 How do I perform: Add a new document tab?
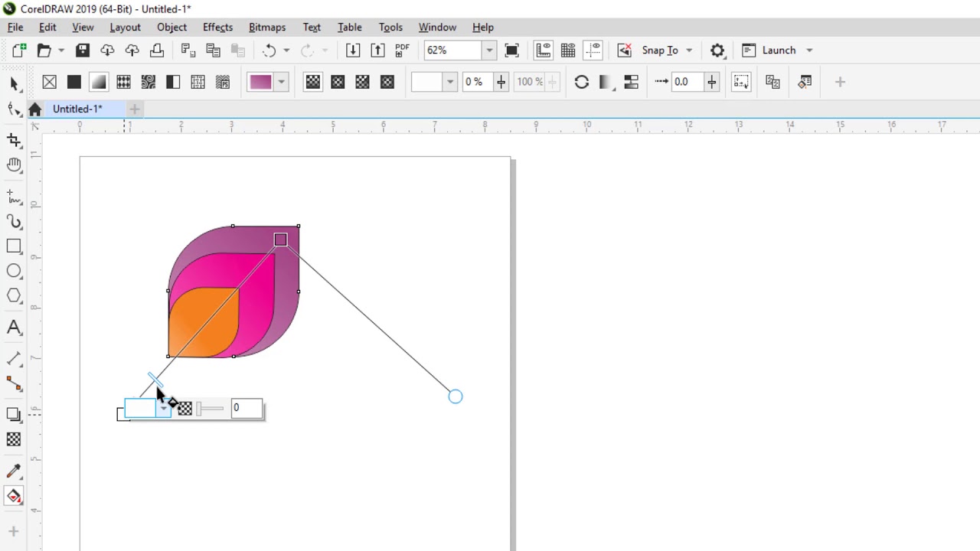(135, 109)
